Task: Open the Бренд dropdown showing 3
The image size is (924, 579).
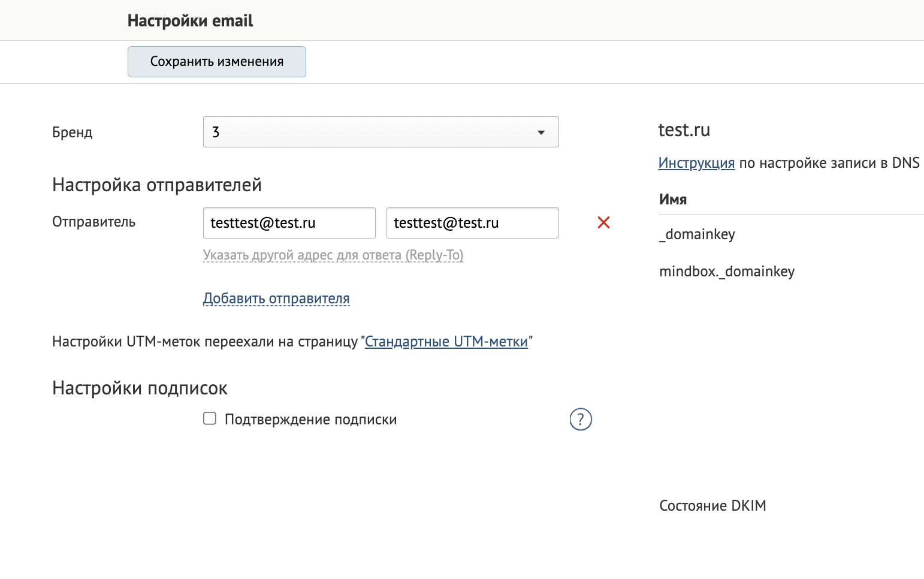Action: 381,132
